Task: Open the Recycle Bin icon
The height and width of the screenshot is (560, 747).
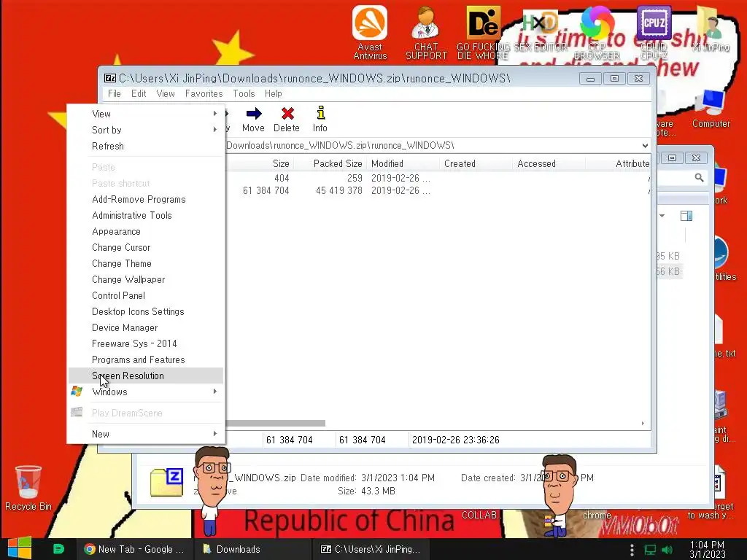Action: (28, 488)
